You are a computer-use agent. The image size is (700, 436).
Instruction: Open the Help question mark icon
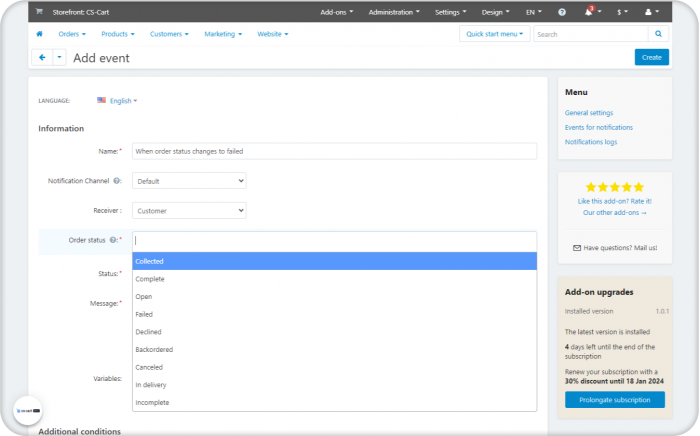click(562, 12)
